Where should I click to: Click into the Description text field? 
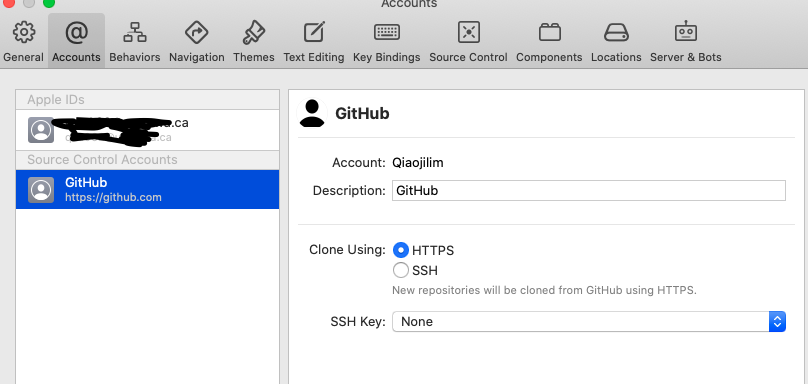[x=588, y=190]
